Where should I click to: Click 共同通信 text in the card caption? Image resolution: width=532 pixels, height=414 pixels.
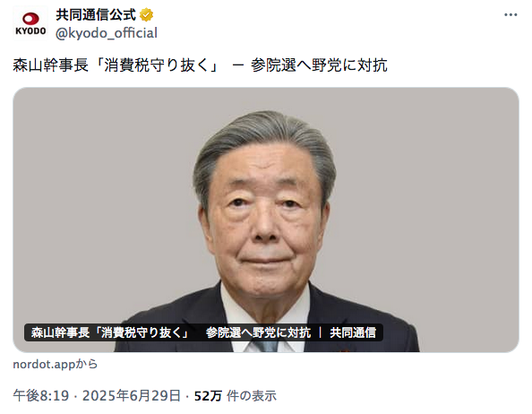(x=353, y=332)
